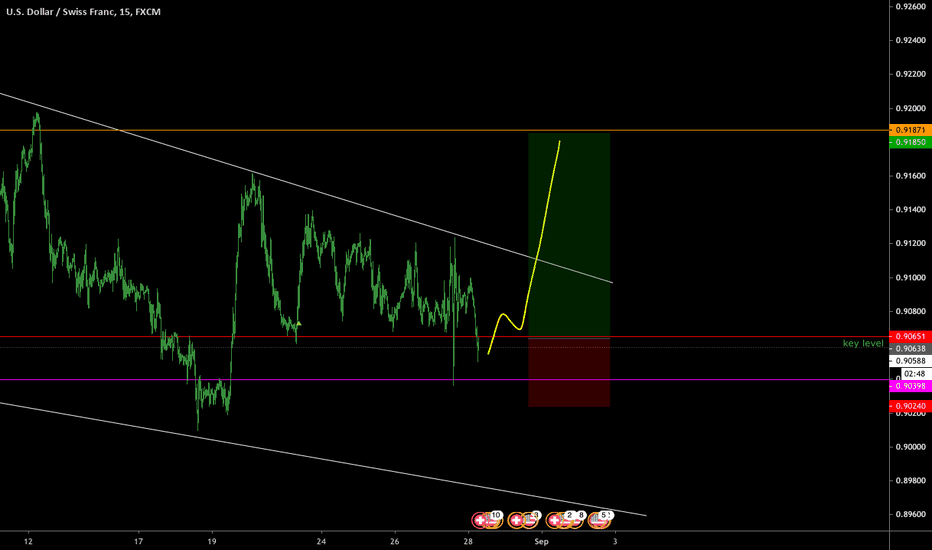The width and height of the screenshot is (932, 550).
Task: Open the Swiss flag event beside badge 10
Action: pyautogui.click(x=480, y=520)
